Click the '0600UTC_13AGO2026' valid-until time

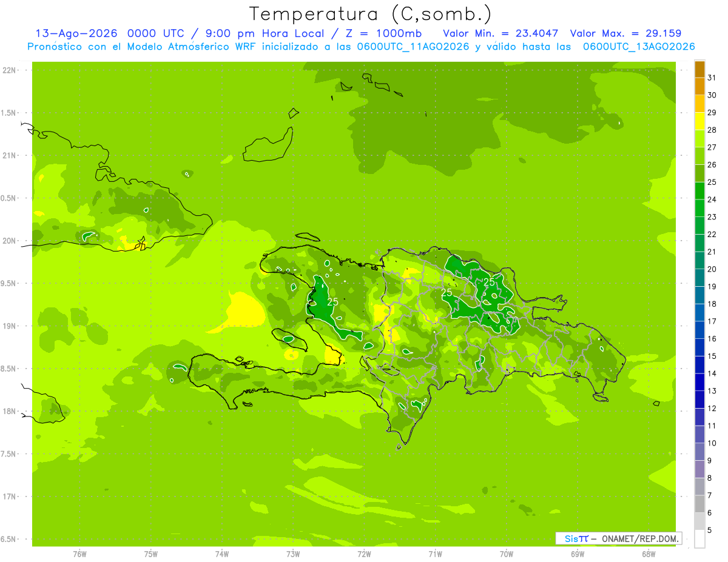[638, 47]
